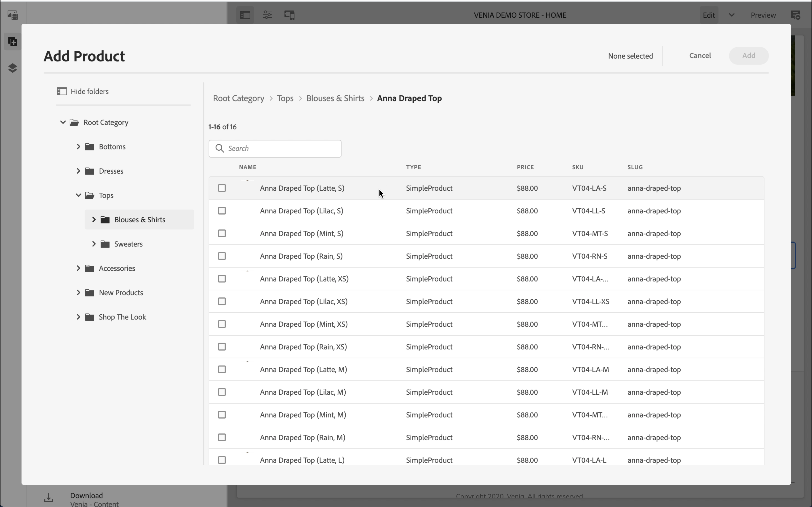
Task: Click the Accessories folder icon
Action: click(90, 268)
